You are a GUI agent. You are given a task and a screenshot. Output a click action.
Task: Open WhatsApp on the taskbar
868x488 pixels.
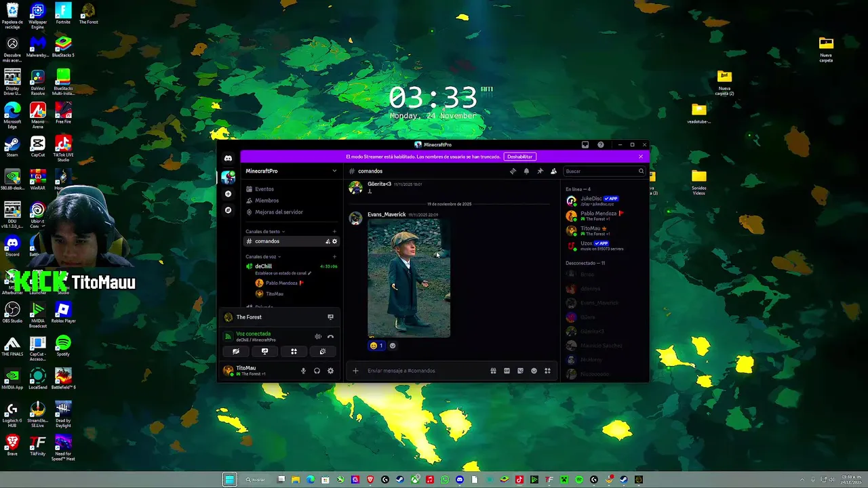tap(445, 480)
